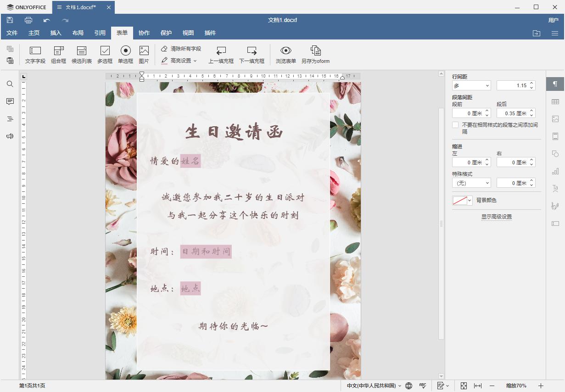Open the comments panel in left sidebar
The width and height of the screenshot is (565, 392).
(x=10, y=101)
